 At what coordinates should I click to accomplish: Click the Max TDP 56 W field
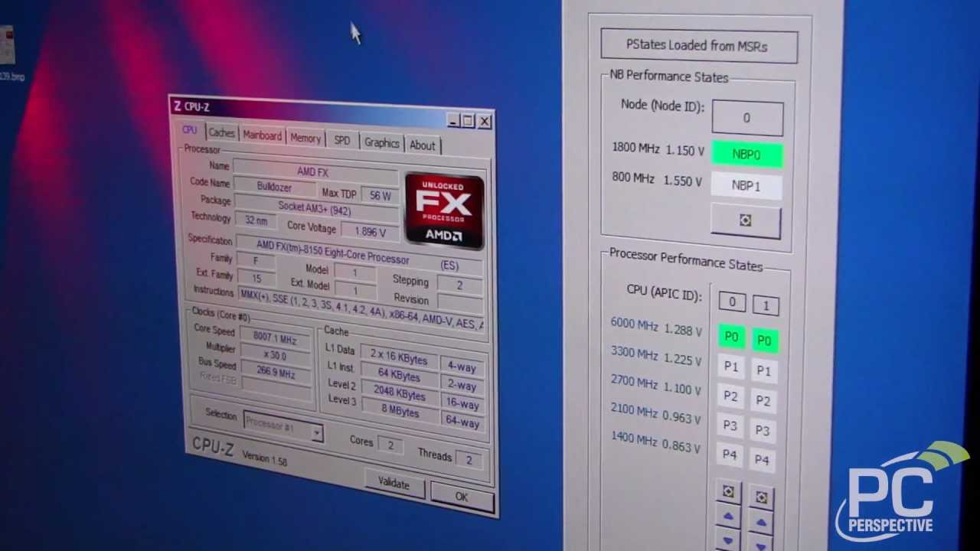(x=381, y=195)
